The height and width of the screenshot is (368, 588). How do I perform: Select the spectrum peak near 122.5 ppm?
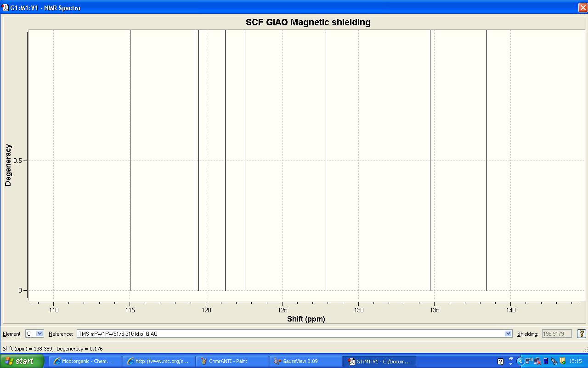point(245,160)
